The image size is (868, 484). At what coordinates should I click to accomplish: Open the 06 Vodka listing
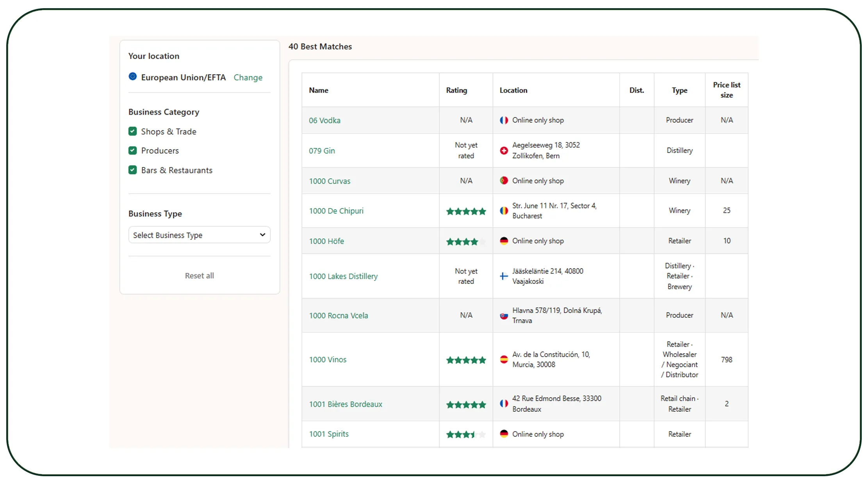pos(325,120)
